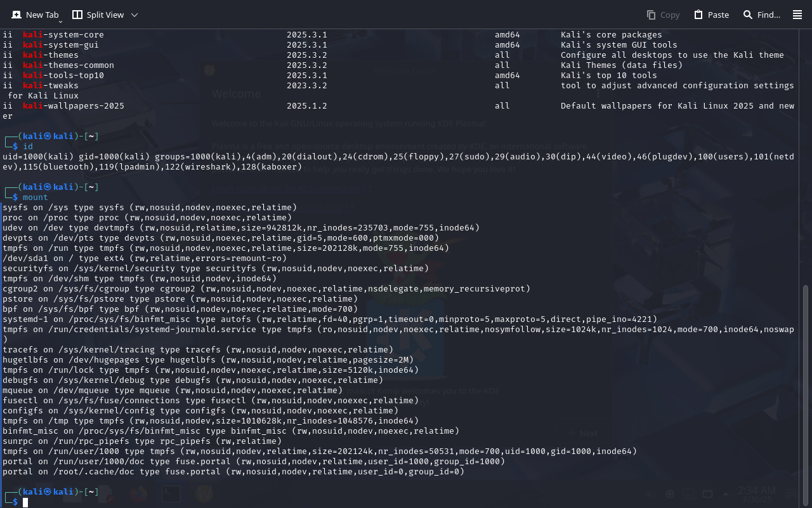Click 'sysfs on /sys type sysfs' line
The height and width of the screenshot is (508, 812).
coord(150,208)
